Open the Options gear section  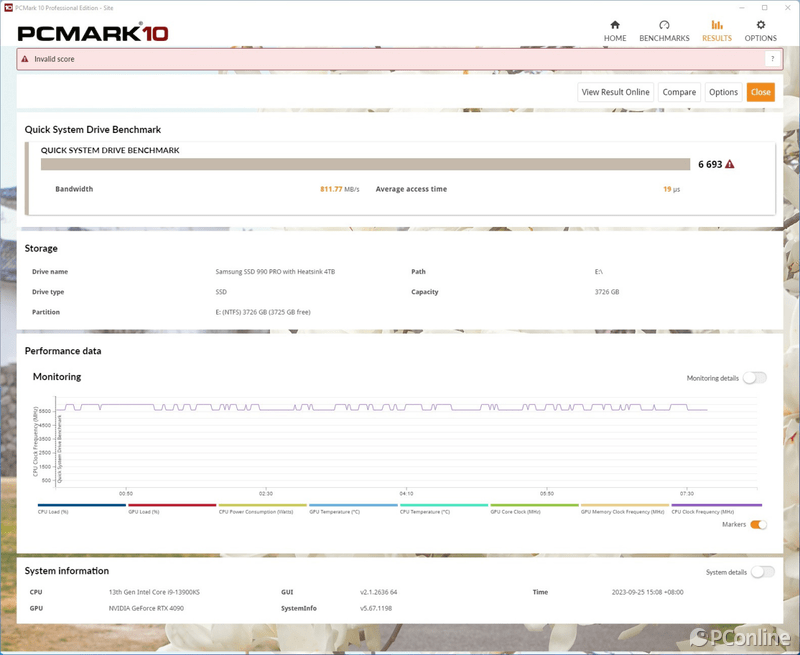pos(760,31)
